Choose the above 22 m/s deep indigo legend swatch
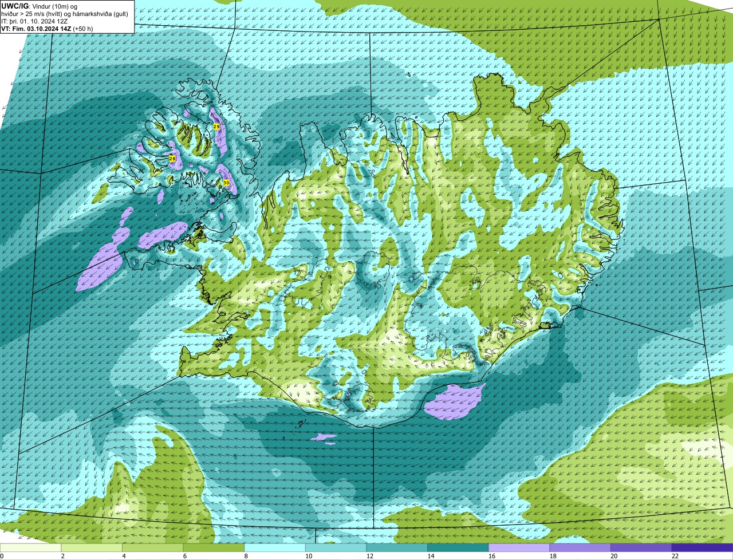The image size is (733, 560). click(703, 547)
